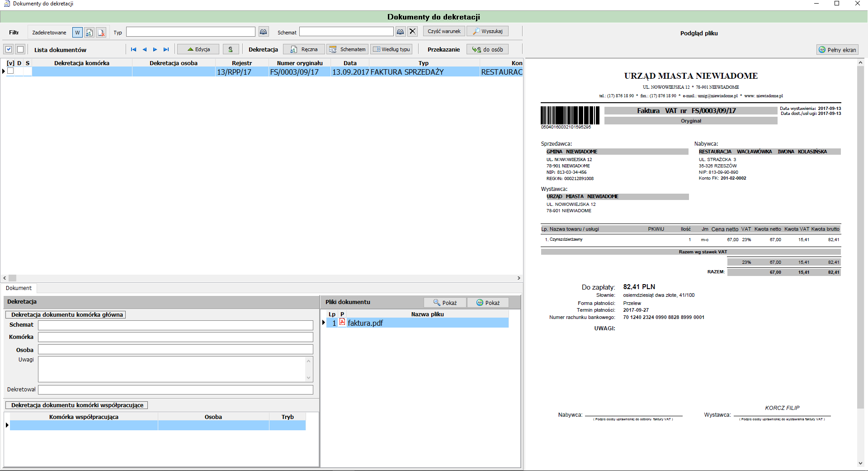Click the Dekretował input field
868x471 pixels.
pos(175,390)
